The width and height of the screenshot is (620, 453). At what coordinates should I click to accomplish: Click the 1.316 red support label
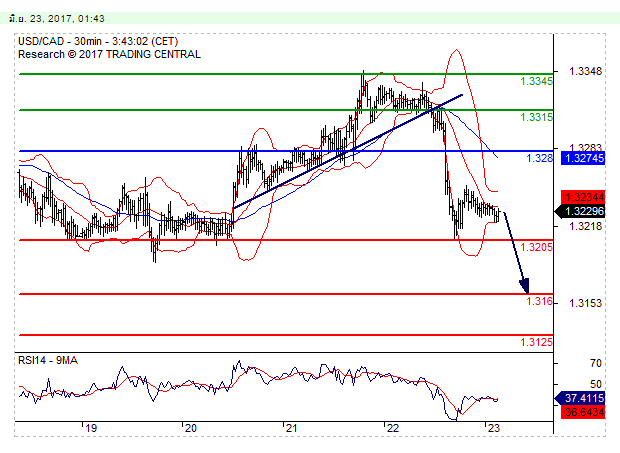(539, 301)
